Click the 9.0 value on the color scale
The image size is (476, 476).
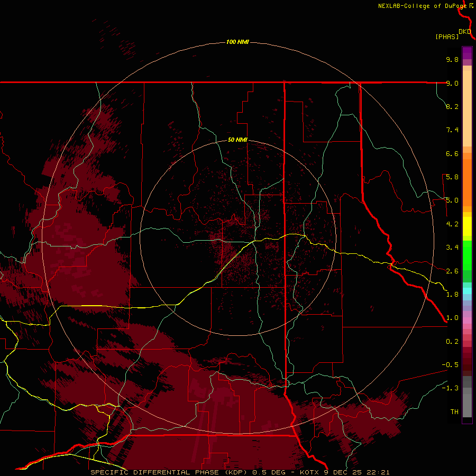pos(452,83)
